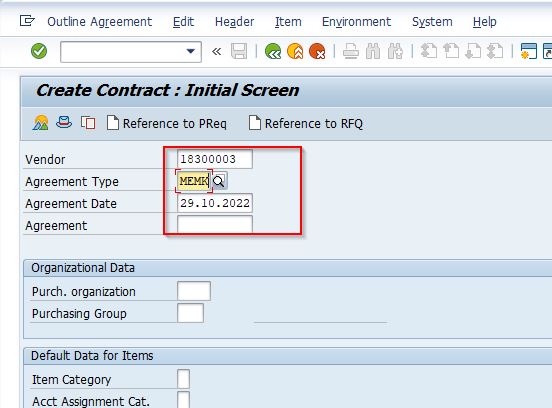Click the mountain overview icon
552x408 pixels.
tap(40, 123)
